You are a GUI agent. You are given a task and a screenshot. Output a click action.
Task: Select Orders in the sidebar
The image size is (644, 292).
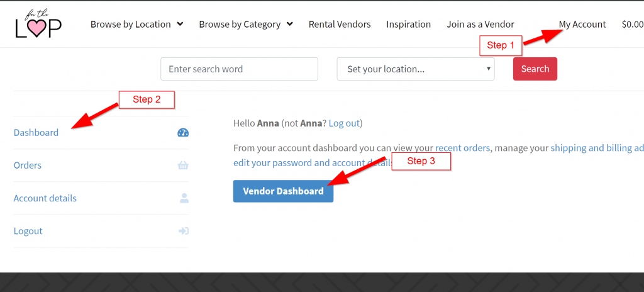point(28,166)
